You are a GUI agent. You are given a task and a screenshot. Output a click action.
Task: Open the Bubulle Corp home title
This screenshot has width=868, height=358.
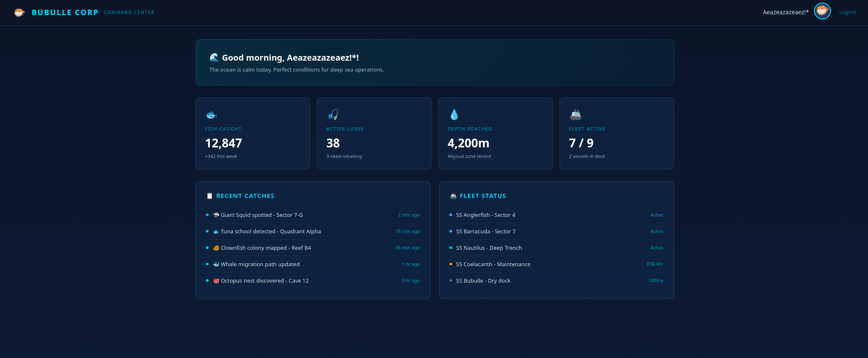point(65,13)
